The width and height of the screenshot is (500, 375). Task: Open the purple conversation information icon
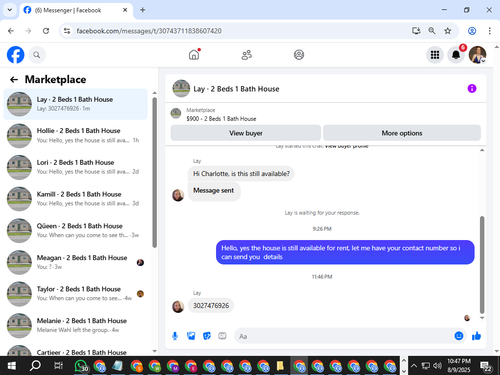[x=472, y=88]
